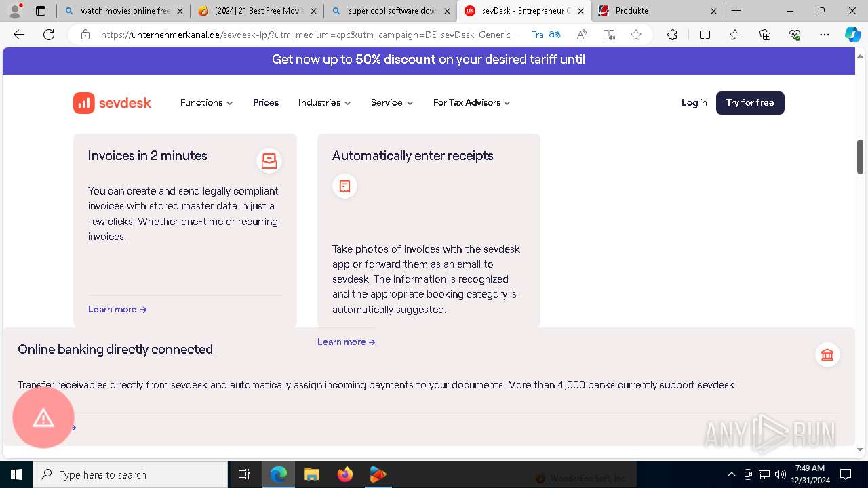Open notification center icon
The image size is (868, 488).
(x=846, y=474)
